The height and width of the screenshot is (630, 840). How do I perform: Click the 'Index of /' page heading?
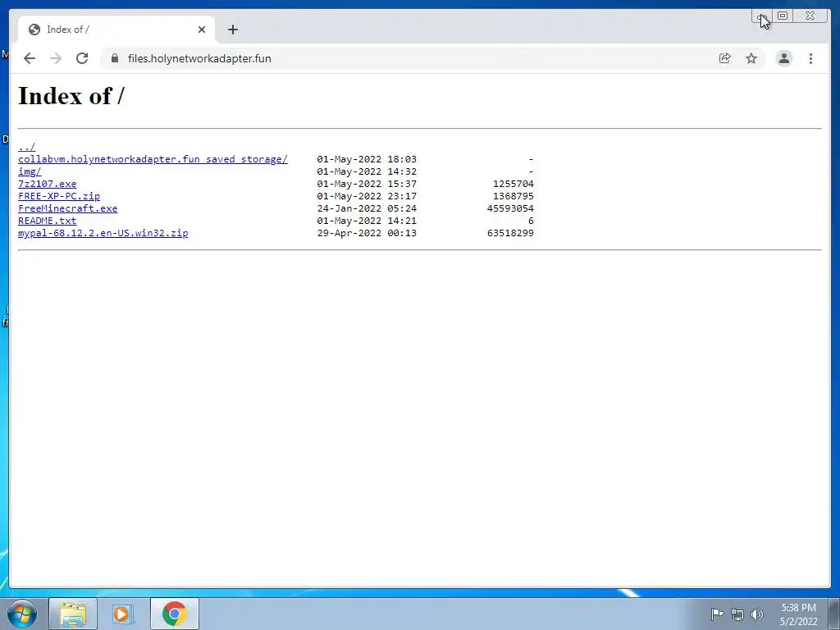tap(71, 97)
